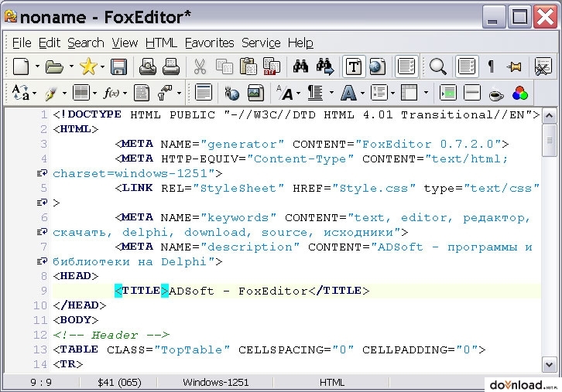Click the '<!-- Header -->' comment on line 12
The height and width of the screenshot is (392, 562).
click(111, 335)
